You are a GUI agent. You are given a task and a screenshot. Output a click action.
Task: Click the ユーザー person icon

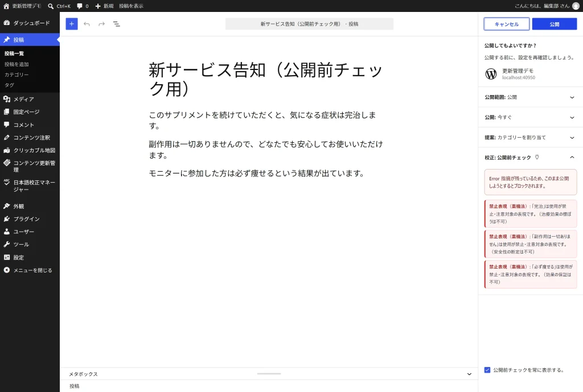(7, 232)
